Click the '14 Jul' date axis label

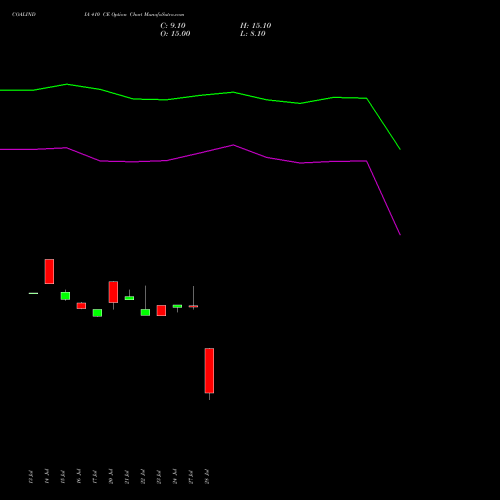47,477
